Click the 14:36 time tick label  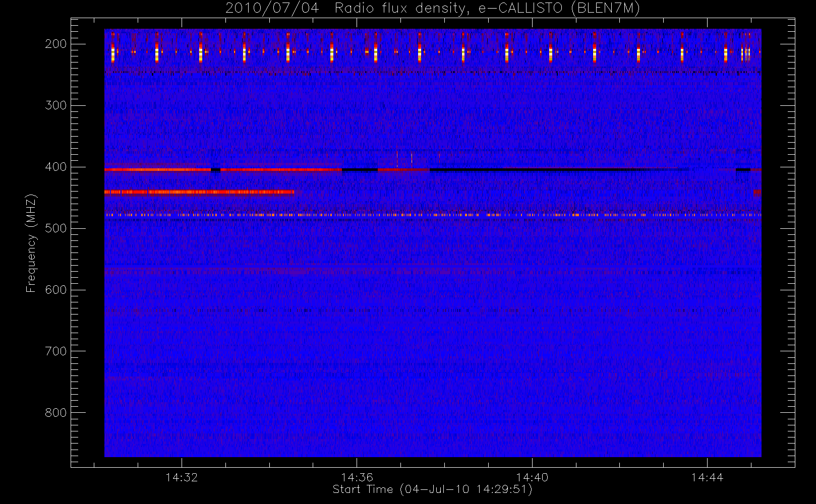tap(357, 477)
